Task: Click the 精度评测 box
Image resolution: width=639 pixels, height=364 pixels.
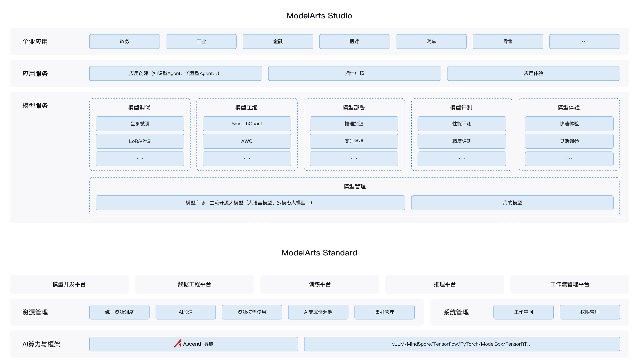Action: tap(461, 141)
